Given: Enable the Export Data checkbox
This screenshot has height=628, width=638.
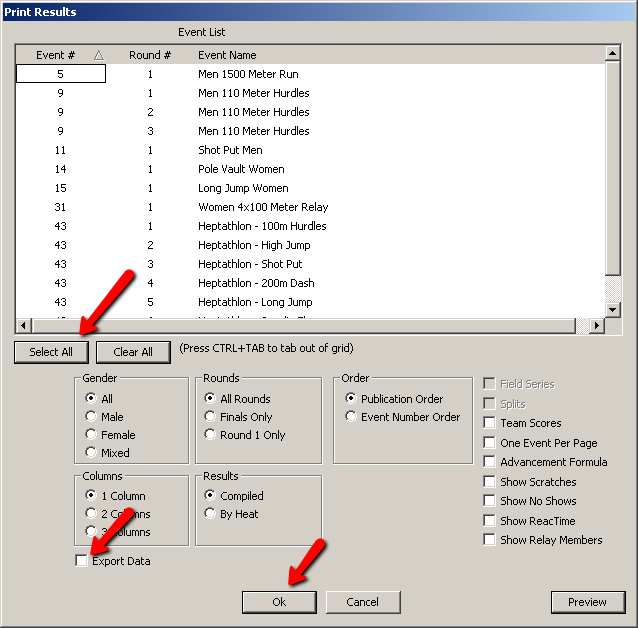Looking at the screenshot, I should [x=82, y=561].
